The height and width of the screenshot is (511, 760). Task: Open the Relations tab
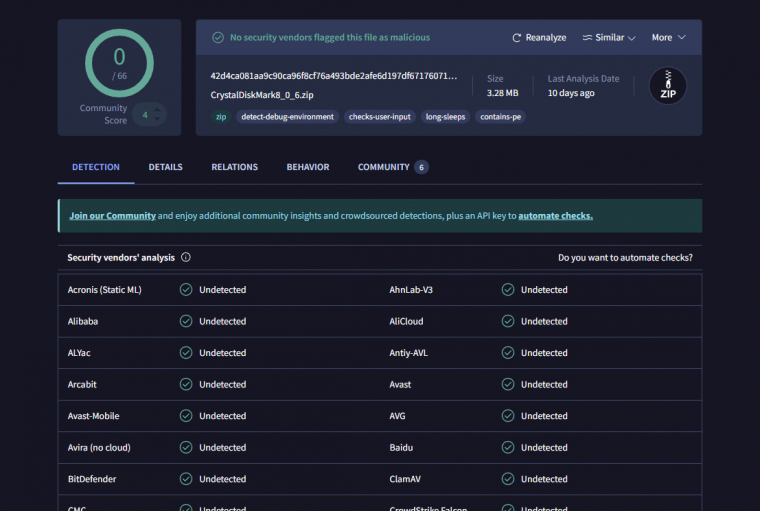(234, 167)
